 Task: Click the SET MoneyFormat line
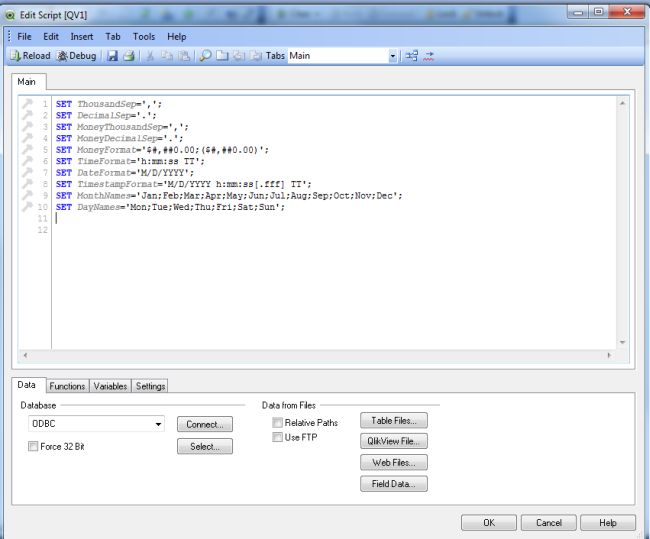coord(162,150)
